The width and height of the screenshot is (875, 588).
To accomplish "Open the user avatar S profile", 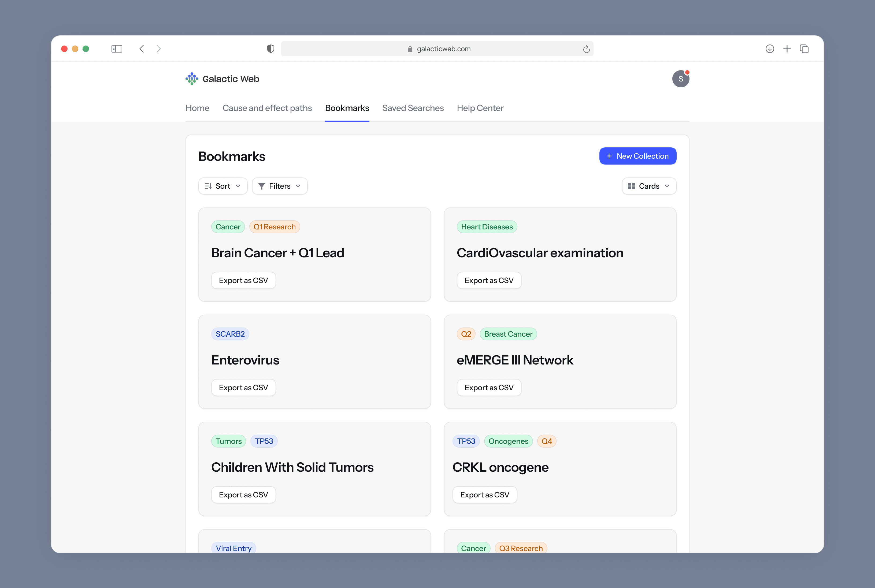I will coord(680,79).
